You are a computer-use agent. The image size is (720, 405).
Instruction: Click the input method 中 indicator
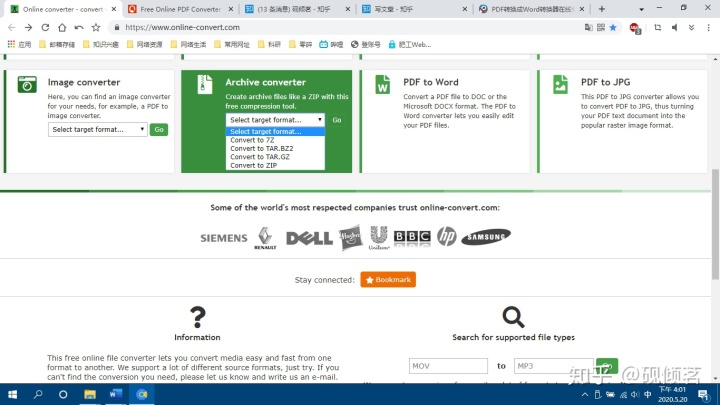647,394
